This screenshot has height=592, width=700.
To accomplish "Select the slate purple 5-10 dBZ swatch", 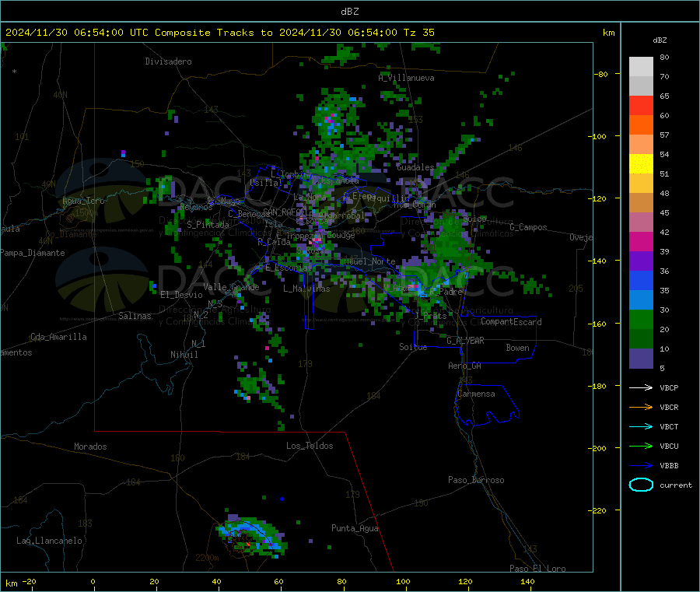I will (641, 359).
